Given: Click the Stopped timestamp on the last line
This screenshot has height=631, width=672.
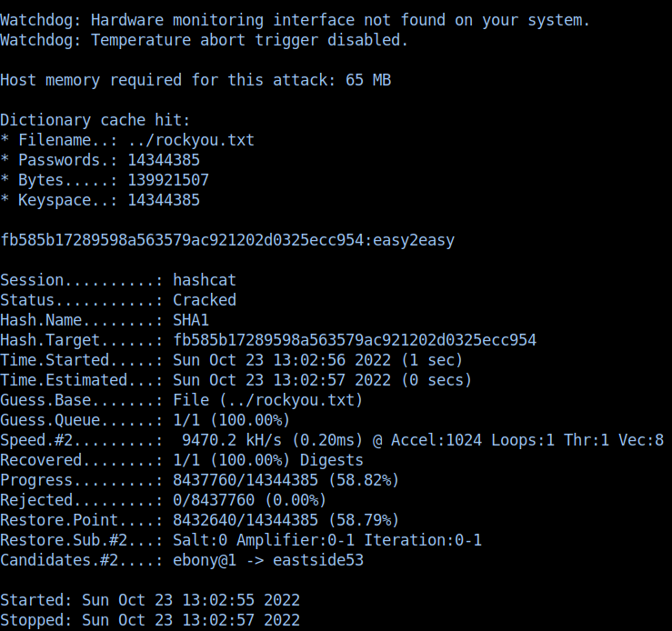Looking at the screenshot, I should pos(191,620).
